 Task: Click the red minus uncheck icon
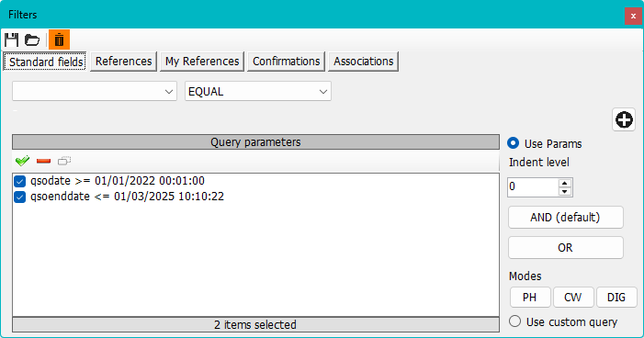click(x=43, y=161)
